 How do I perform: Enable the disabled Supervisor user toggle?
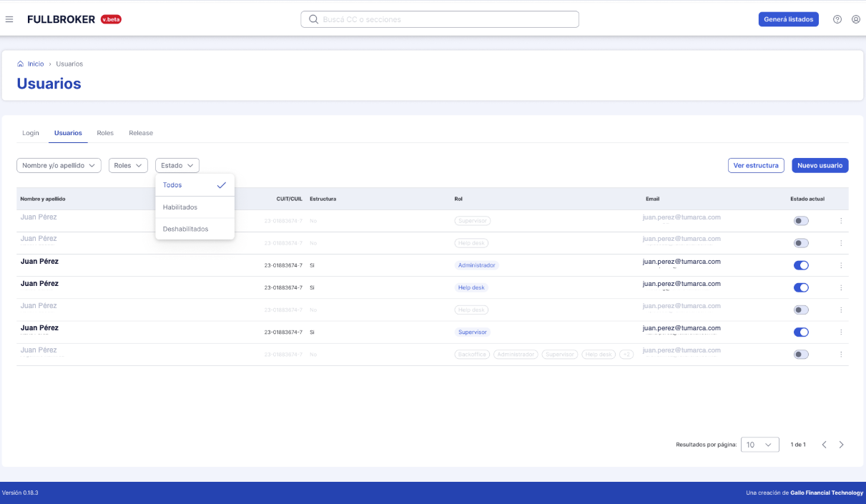tap(801, 221)
